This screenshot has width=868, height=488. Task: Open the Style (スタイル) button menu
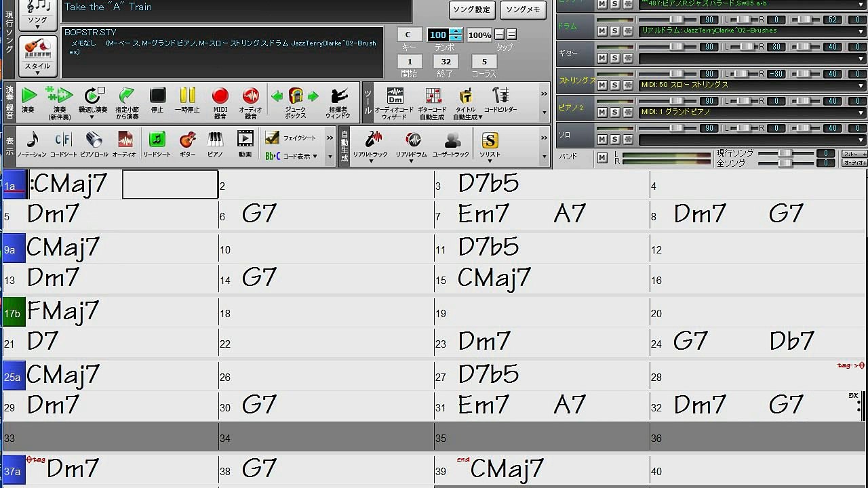38,57
